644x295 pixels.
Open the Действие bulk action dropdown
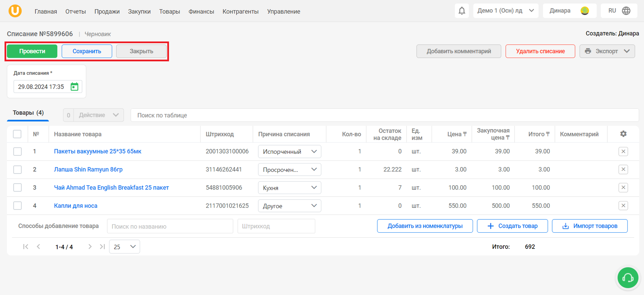pyautogui.click(x=99, y=115)
